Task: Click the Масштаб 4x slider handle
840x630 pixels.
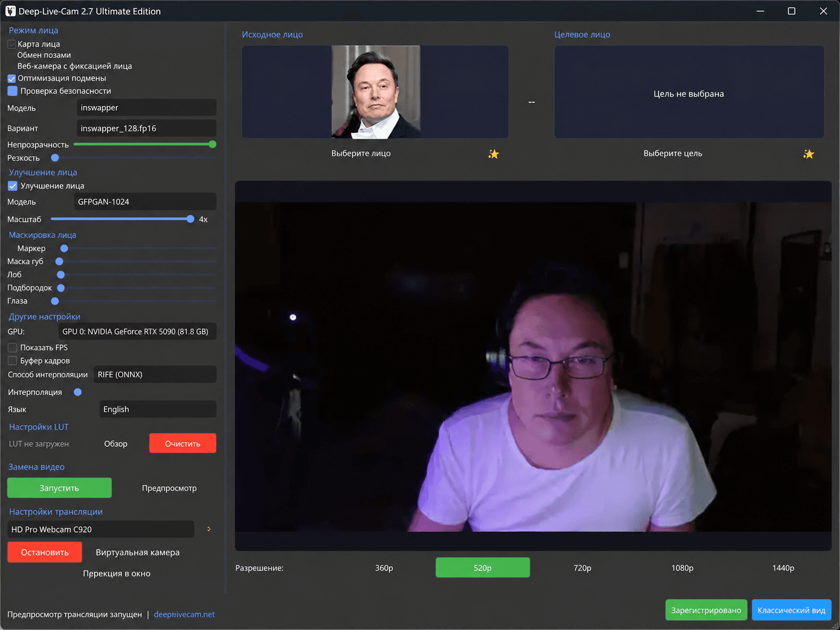Action: click(190, 219)
